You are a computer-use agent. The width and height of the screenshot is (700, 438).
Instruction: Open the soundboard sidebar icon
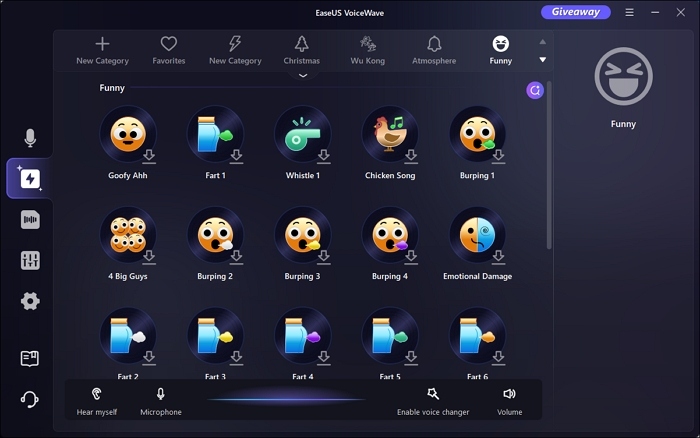tap(30, 179)
